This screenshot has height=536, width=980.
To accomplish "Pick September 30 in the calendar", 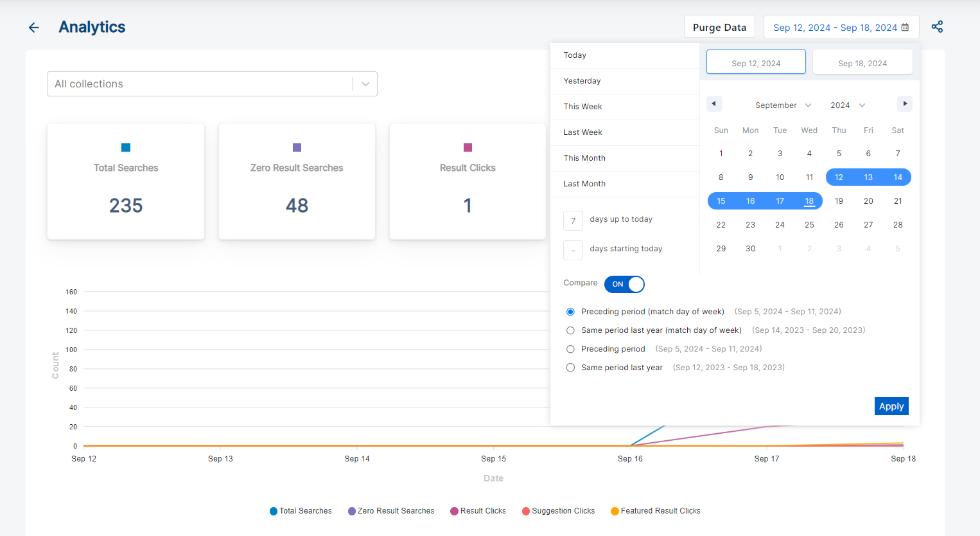I will pyautogui.click(x=750, y=249).
